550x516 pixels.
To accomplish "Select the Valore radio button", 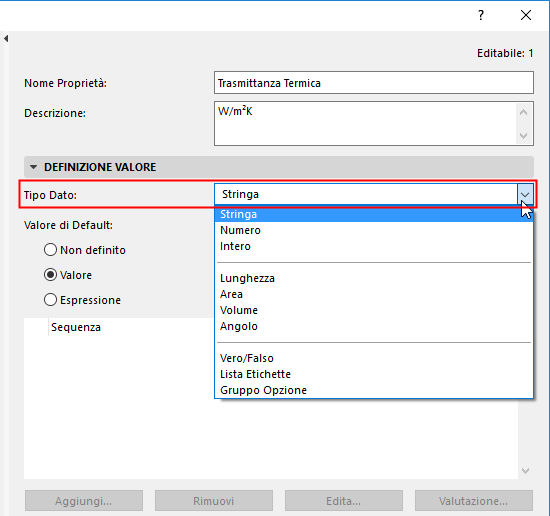I will [50, 275].
